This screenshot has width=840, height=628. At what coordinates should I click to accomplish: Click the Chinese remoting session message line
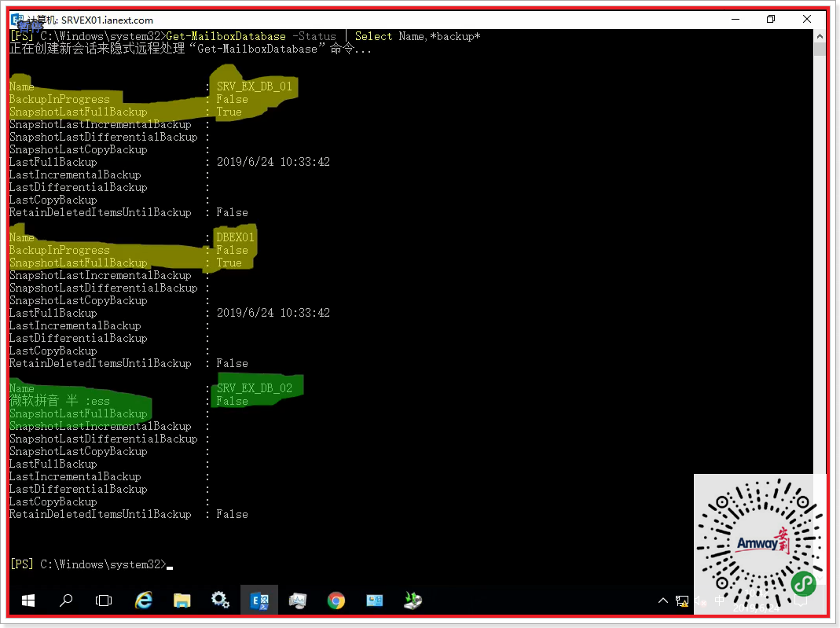[x=190, y=49]
